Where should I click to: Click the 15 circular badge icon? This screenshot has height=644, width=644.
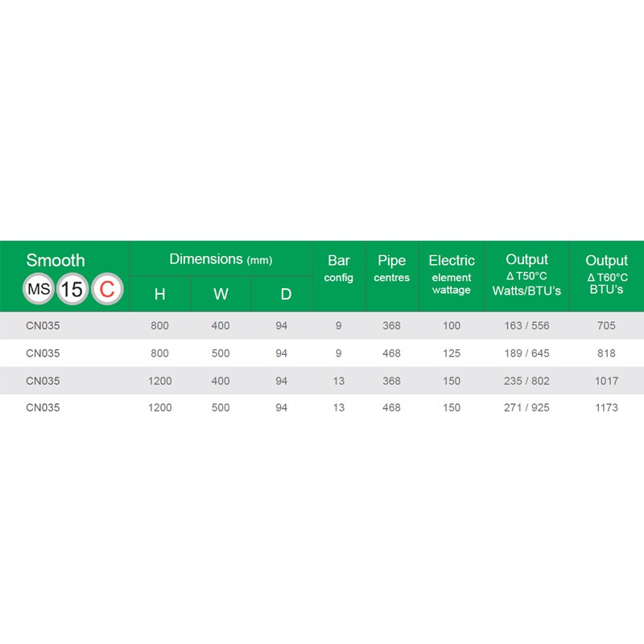(72, 289)
